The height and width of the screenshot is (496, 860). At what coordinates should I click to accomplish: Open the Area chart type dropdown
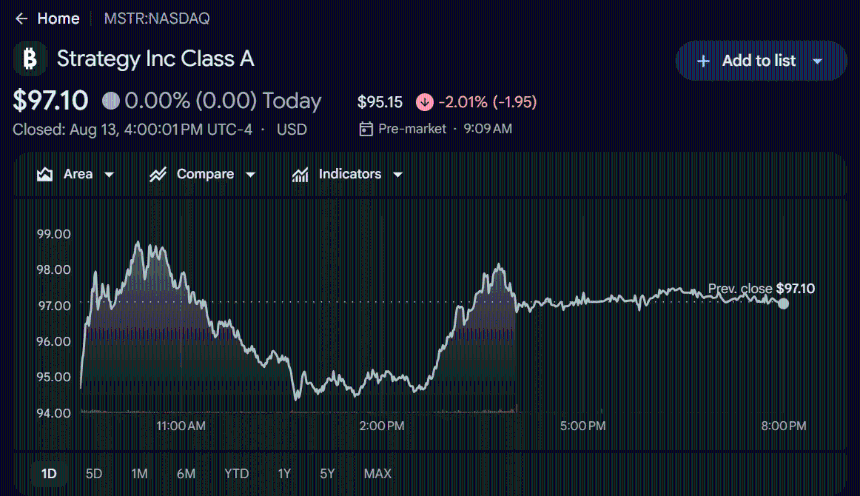[x=75, y=174]
